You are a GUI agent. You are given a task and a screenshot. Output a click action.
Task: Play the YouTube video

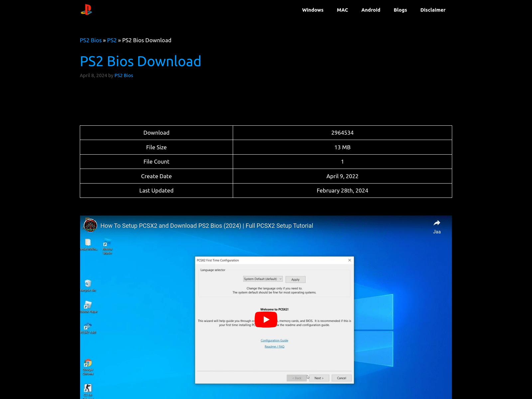coord(266,320)
